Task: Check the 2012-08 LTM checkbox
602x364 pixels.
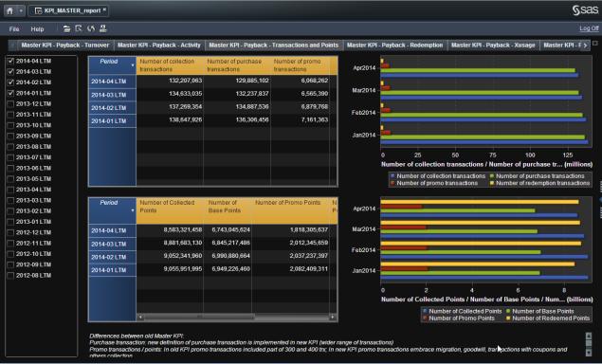Action: click(10, 275)
